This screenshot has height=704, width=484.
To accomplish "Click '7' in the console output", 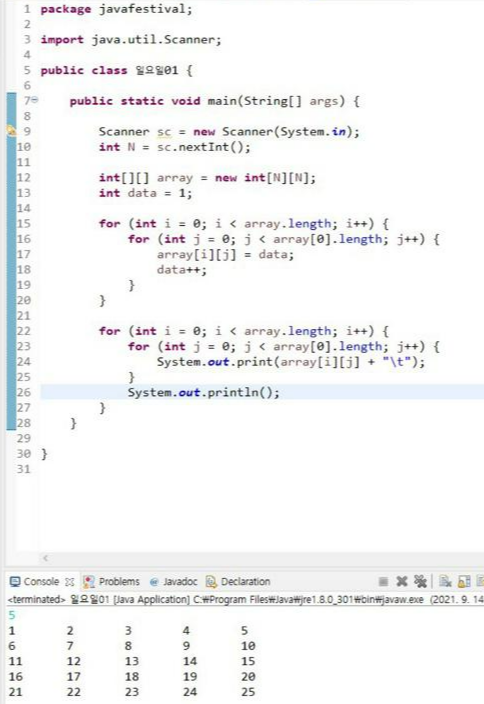I will [70, 646].
